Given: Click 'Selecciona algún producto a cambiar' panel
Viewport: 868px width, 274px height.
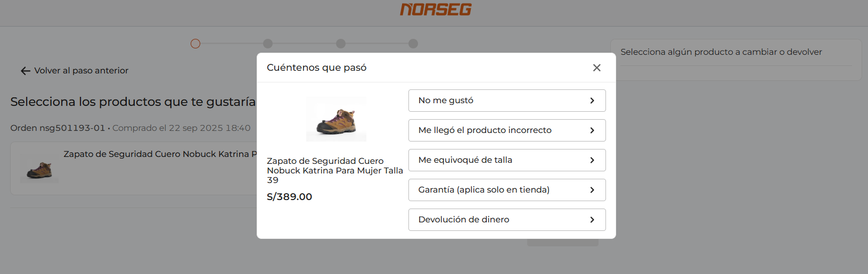Looking at the screenshot, I should click(x=721, y=52).
